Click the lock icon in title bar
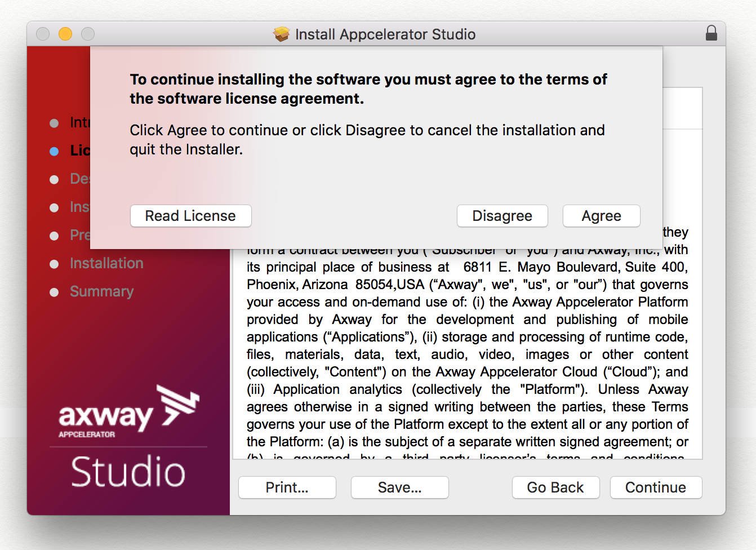756x550 pixels. [x=711, y=33]
